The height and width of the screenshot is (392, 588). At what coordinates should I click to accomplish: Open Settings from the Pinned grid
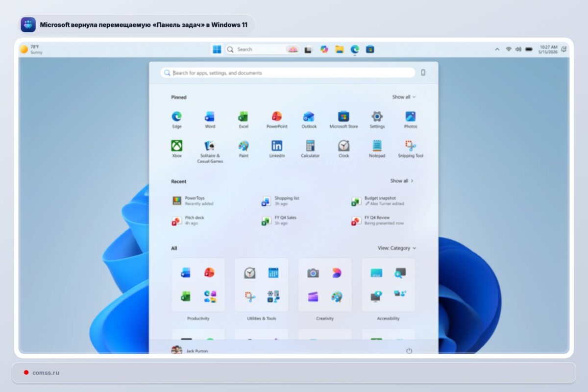pos(377,120)
